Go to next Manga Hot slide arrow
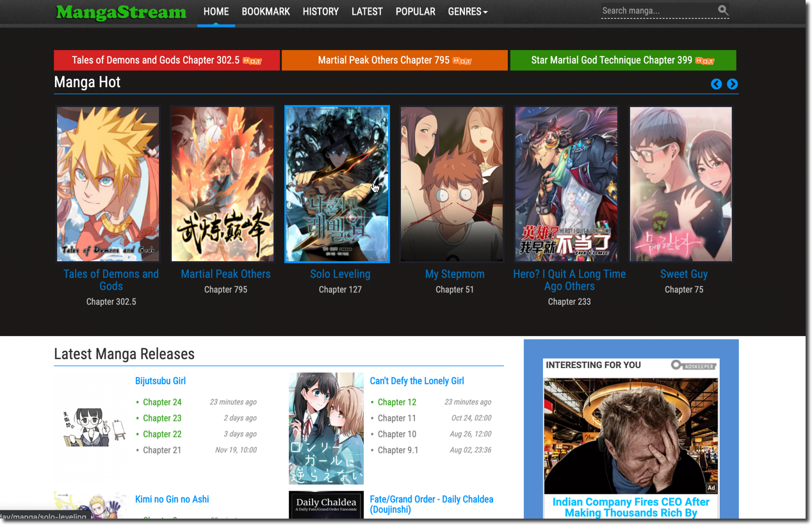The height and width of the screenshot is (525, 812). [733, 84]
